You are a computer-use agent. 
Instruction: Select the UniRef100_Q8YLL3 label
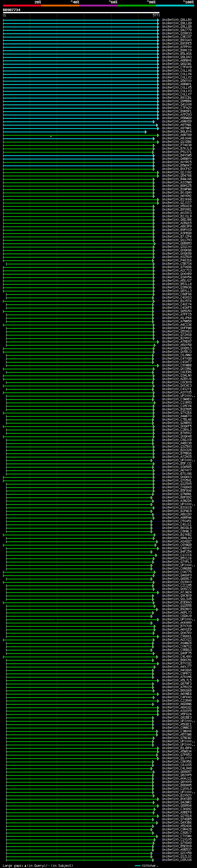(x=177, y=291)
